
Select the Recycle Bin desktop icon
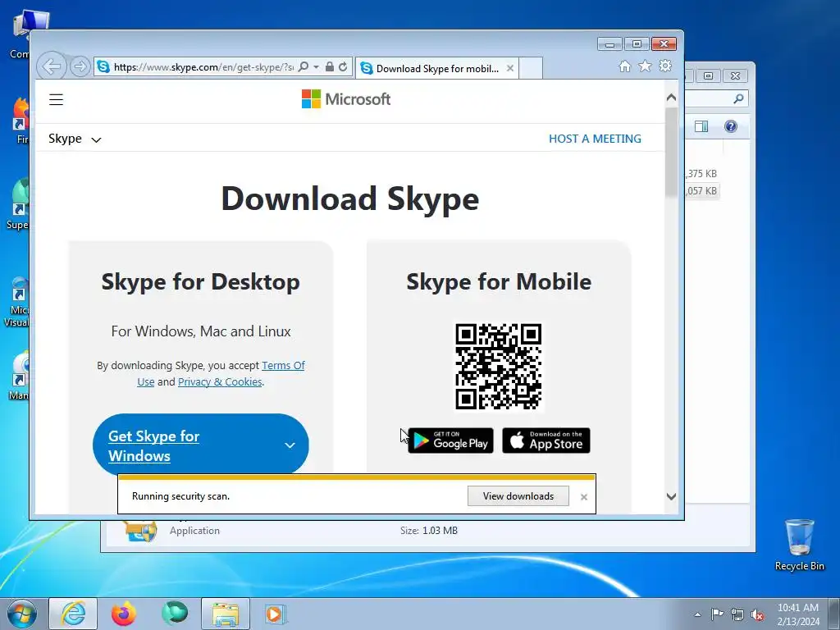pos(799,545)
